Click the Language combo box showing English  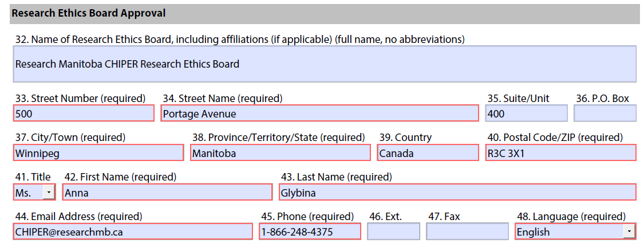569,232
